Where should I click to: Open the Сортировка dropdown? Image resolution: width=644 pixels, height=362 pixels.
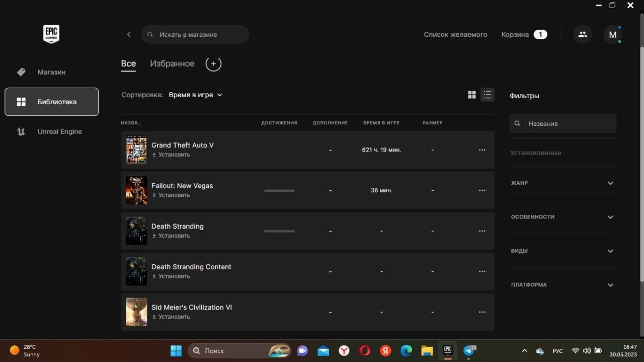[x=195, y=95]
